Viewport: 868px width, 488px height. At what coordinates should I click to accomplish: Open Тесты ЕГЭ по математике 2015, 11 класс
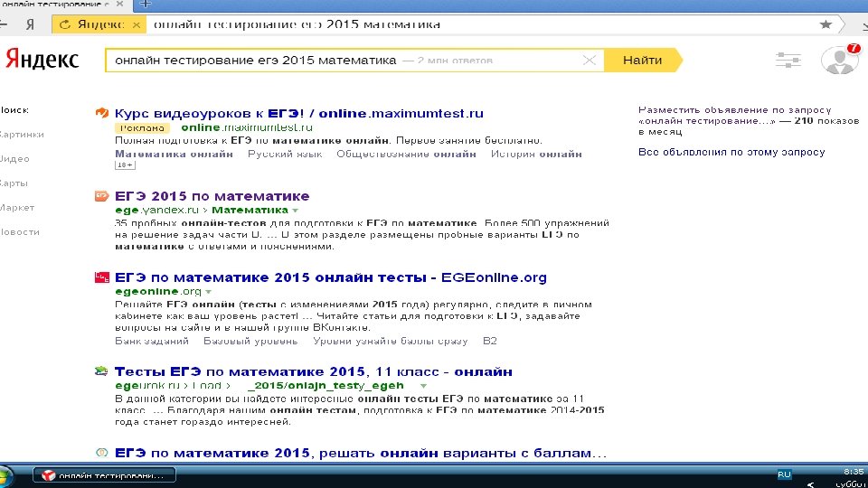click(x=314, y=371)
